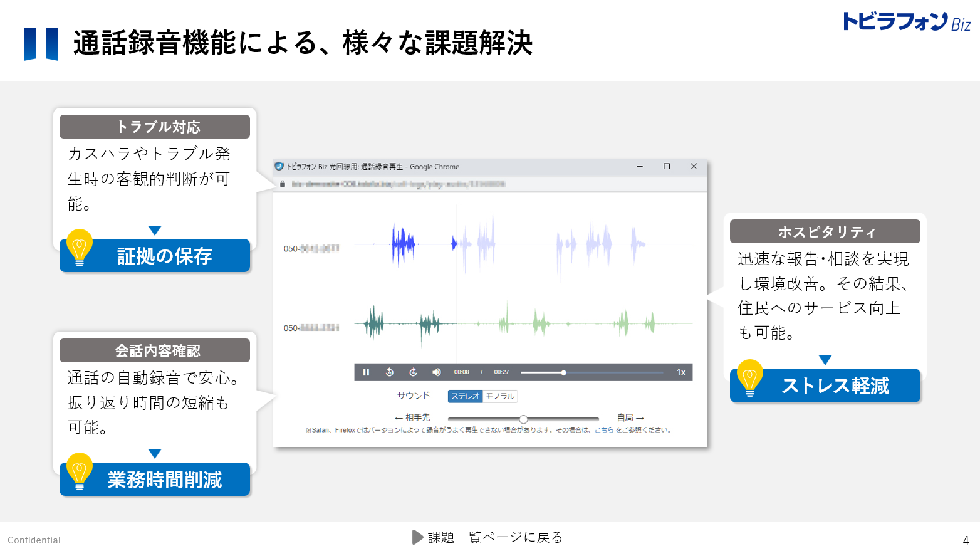Click the blue triangle arrow above ストレス軽減
The width and height of the screenshot is (980, 551).
click(825, 359)
